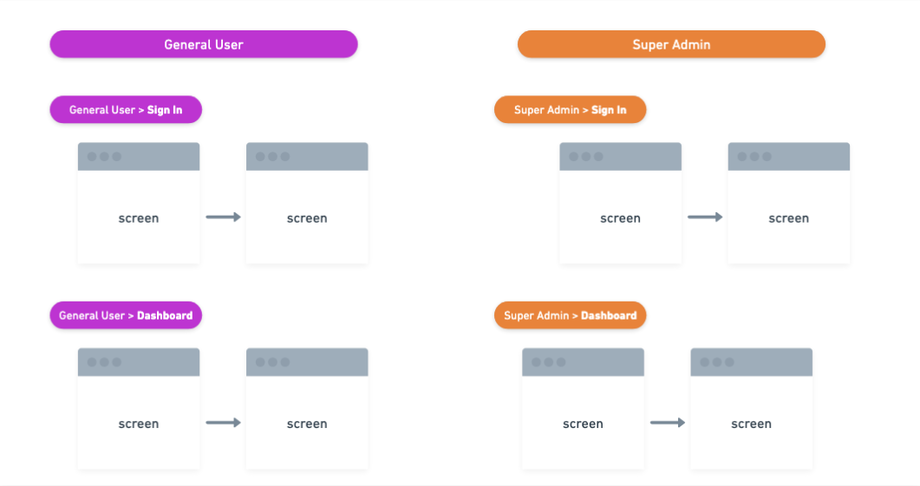The height and width of the screenshot is (486, 920).
Task: Click the orange Super Admin header pill
Action: [671, 44]
